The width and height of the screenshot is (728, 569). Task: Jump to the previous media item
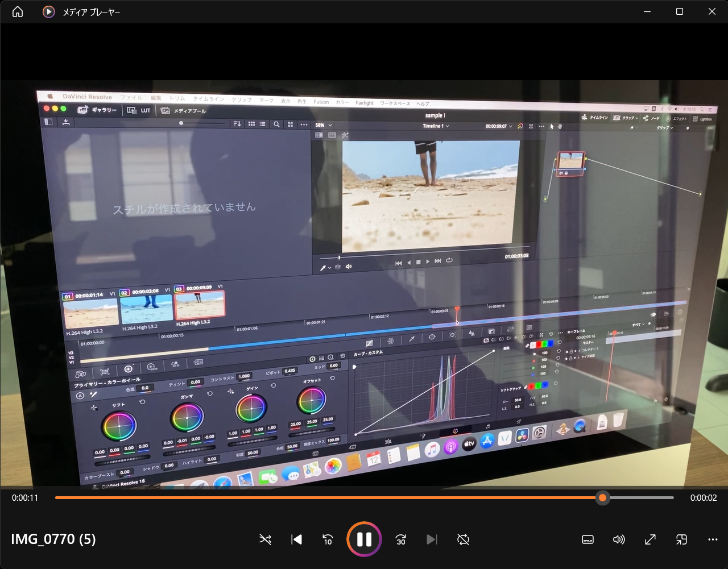296,539
